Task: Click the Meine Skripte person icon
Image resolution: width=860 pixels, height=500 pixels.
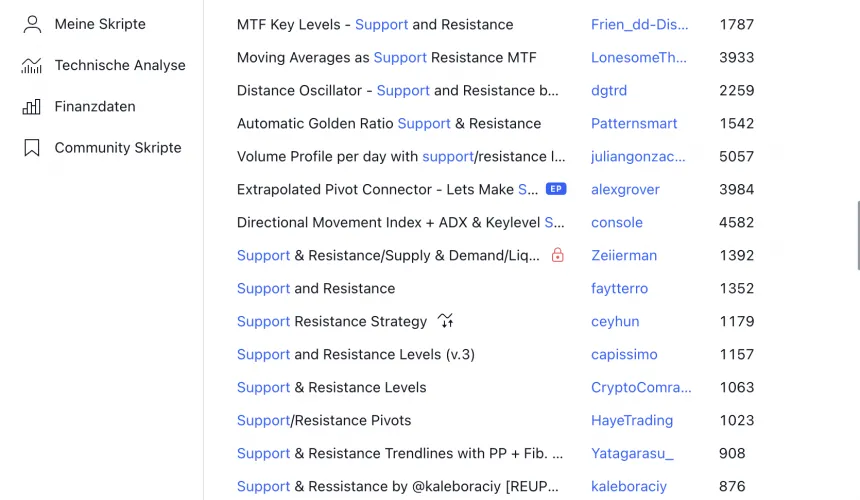Action: (32, 24)
